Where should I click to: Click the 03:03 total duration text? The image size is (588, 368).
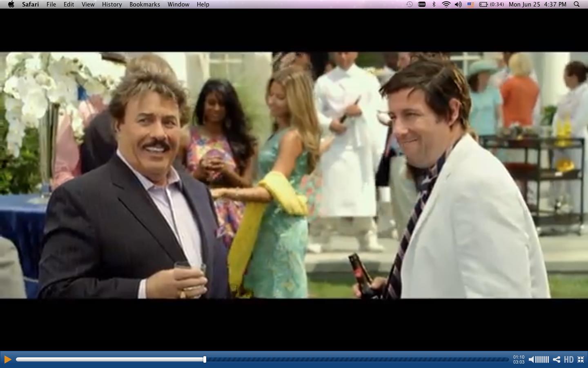tap(519, 362)
